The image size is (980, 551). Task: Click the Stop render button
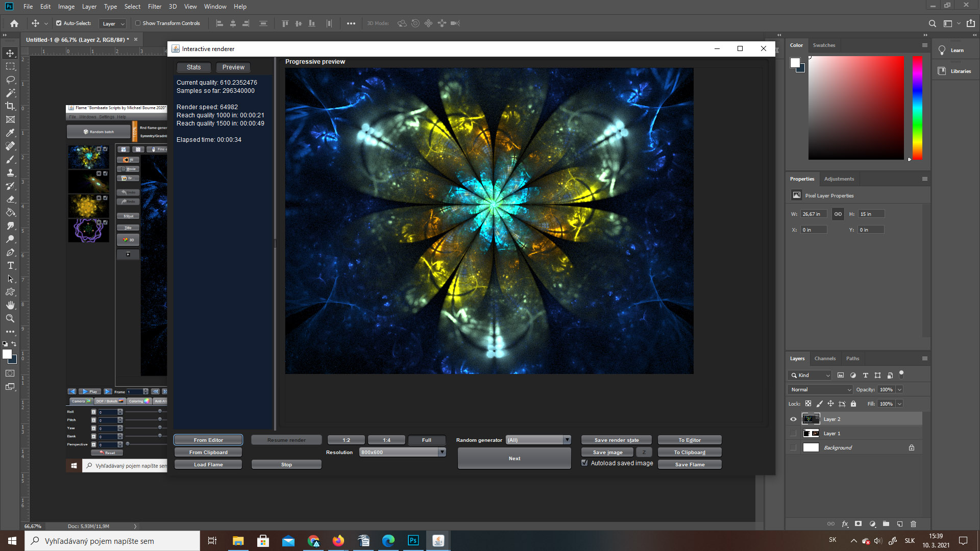pos(286,465)
